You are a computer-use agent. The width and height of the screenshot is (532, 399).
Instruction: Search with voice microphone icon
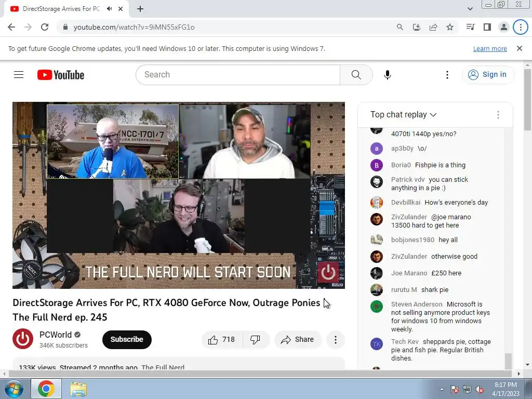click(388, 75)
